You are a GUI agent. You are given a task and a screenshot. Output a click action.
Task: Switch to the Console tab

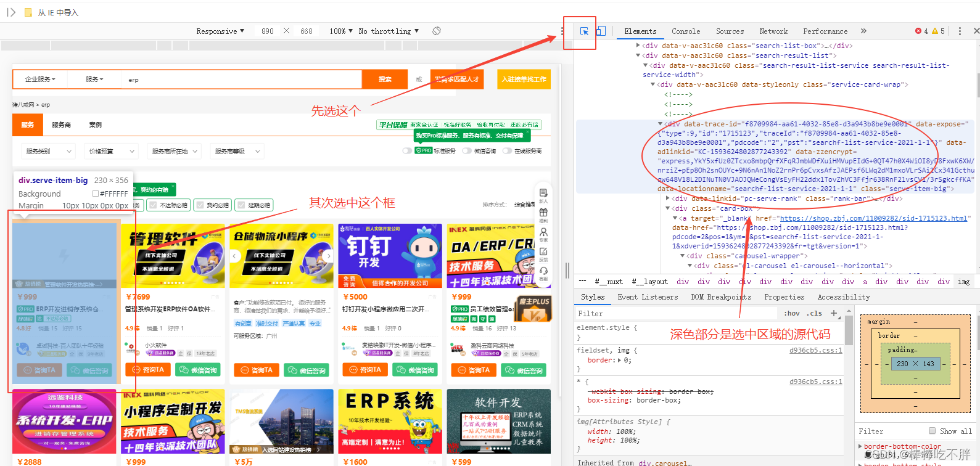coord(686,31)
